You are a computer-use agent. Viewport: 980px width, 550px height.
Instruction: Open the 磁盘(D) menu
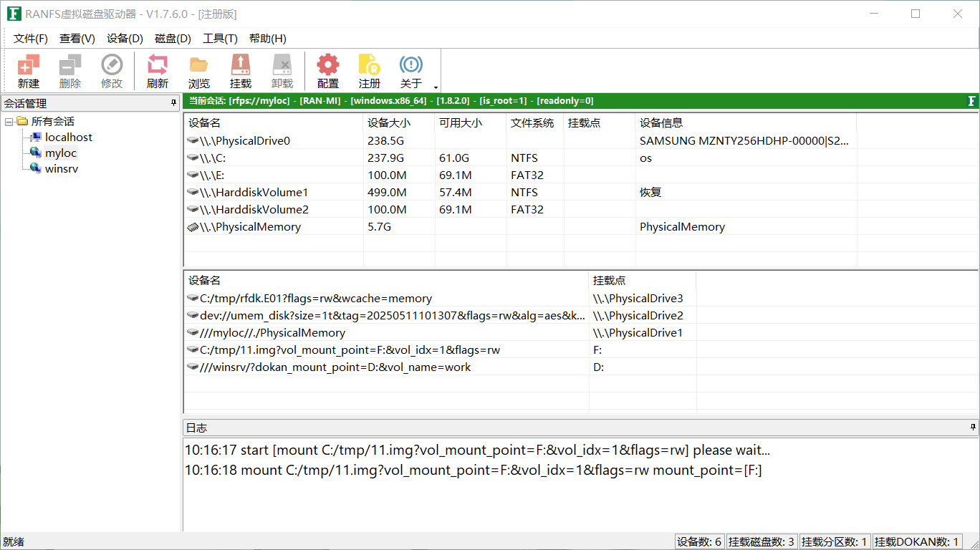(173, 39)
